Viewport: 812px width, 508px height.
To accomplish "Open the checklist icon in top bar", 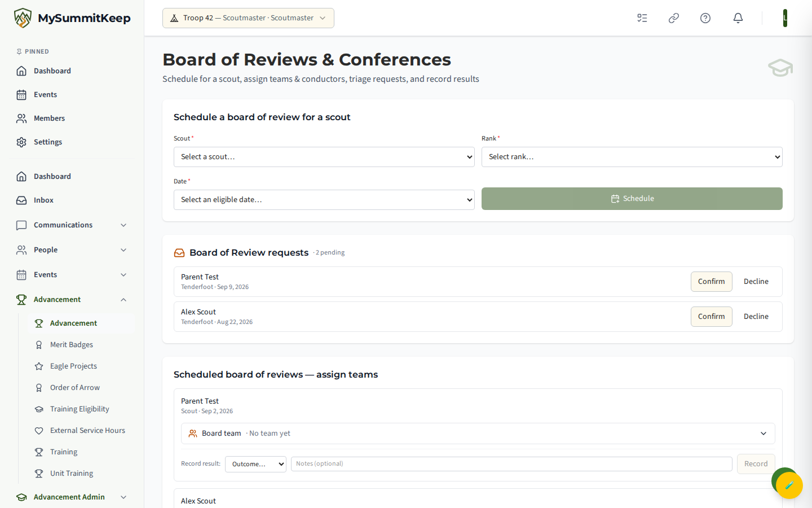I will [x=642, y=18].
